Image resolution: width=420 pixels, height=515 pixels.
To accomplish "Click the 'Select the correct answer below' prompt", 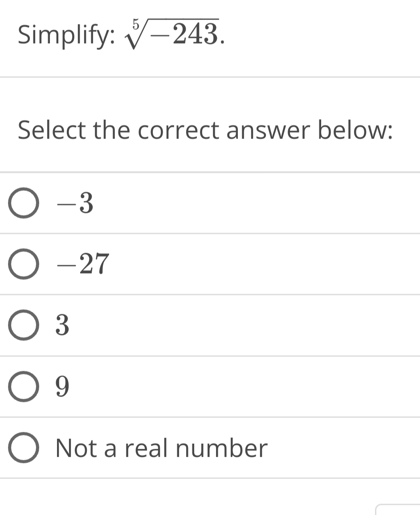I will 204,130.
